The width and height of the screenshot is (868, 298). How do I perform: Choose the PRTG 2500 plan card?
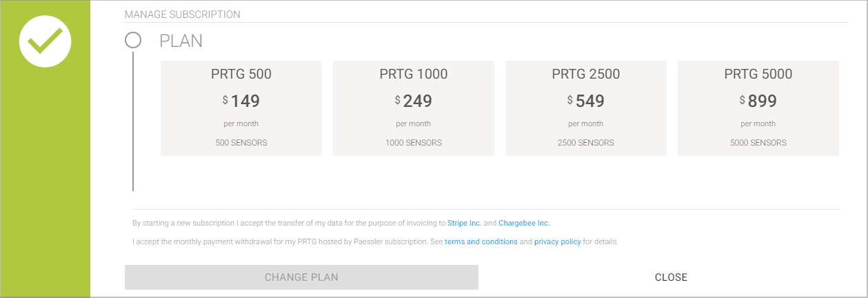click(586, 108)
